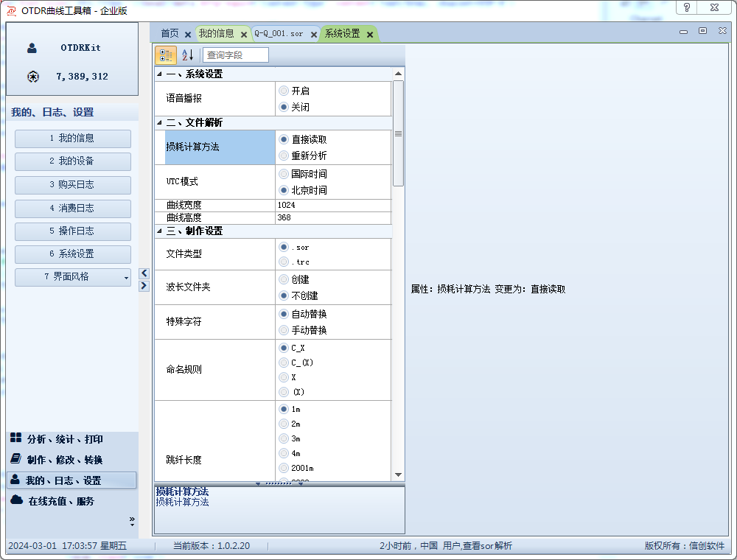Close the Q-Q_001.sor tab
The image size is (737, 560).
point(313,35)
